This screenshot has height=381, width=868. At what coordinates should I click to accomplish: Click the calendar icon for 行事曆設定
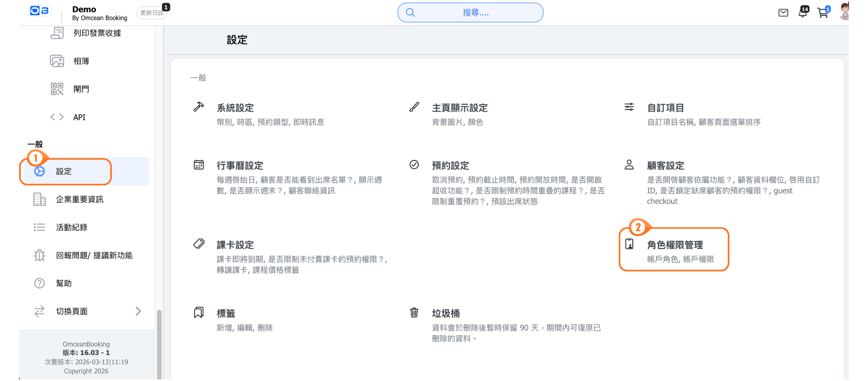pyautogui.click(x=199, y=165)
